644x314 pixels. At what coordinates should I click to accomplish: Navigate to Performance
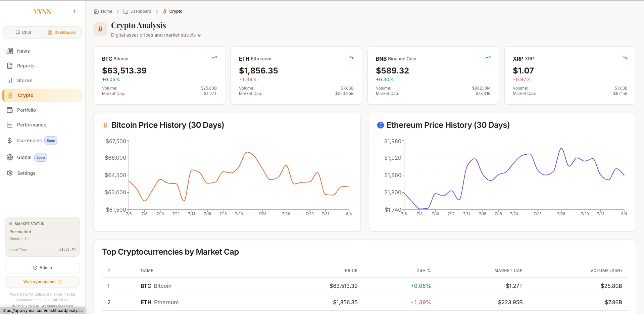click(42, 125)
